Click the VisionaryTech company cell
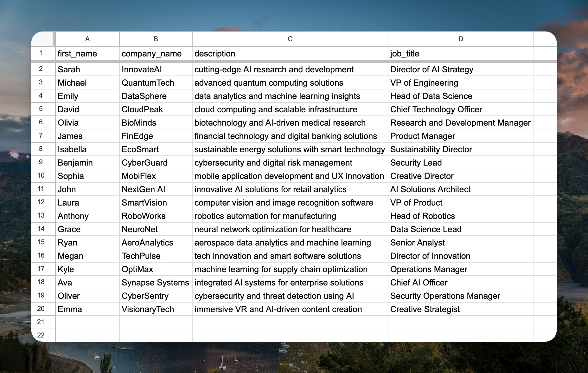 point(156,309)
